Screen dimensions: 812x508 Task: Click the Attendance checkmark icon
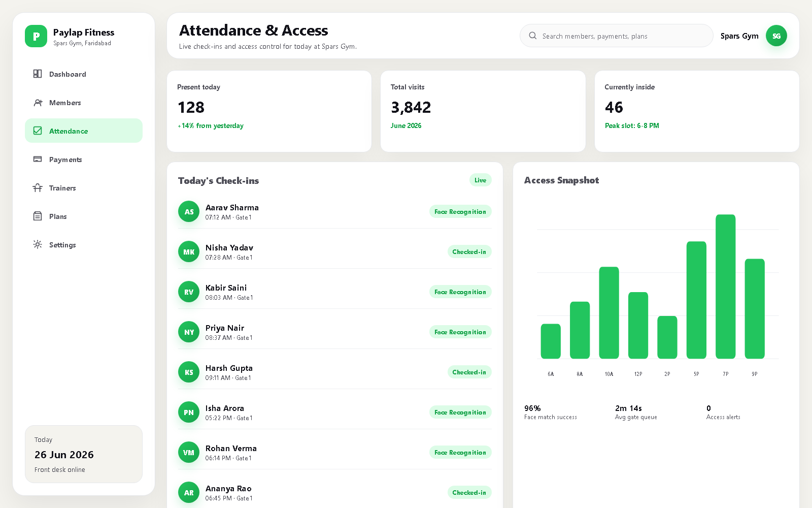click(x=38, y=131)
